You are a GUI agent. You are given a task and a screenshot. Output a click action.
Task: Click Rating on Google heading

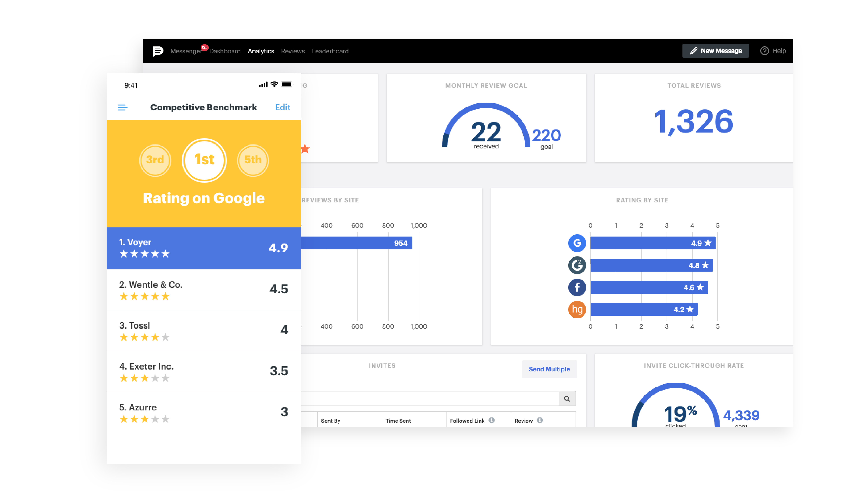point(204,198)
